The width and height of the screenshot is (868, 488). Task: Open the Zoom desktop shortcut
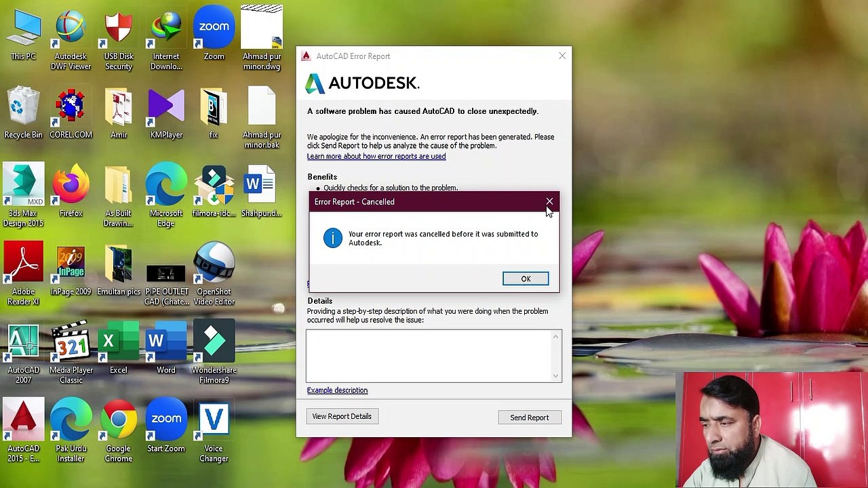point(214,34)
